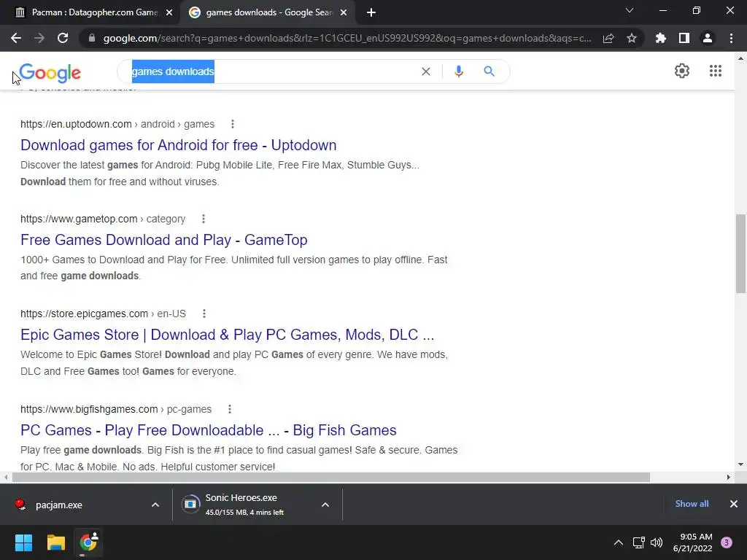This screenshot has height=560, width=747.
Task: Start voice search with microphone
Action: click(x=458, y=71)
